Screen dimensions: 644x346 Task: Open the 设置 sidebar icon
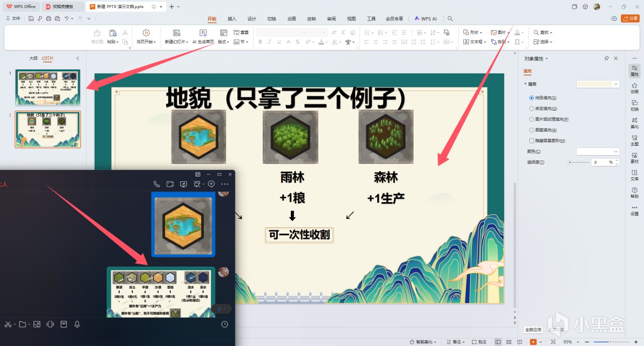coord(634,210)
